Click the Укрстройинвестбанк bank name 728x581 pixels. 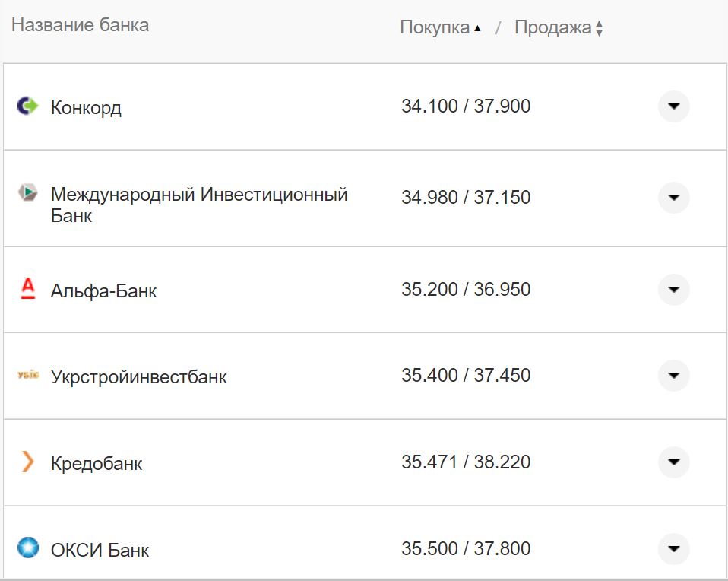(138, 376)
